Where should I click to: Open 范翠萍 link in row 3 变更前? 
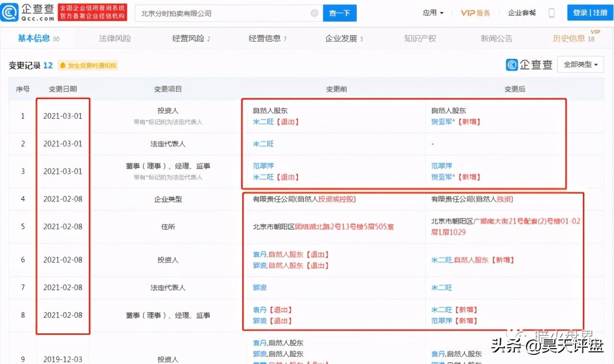(263, 166)
